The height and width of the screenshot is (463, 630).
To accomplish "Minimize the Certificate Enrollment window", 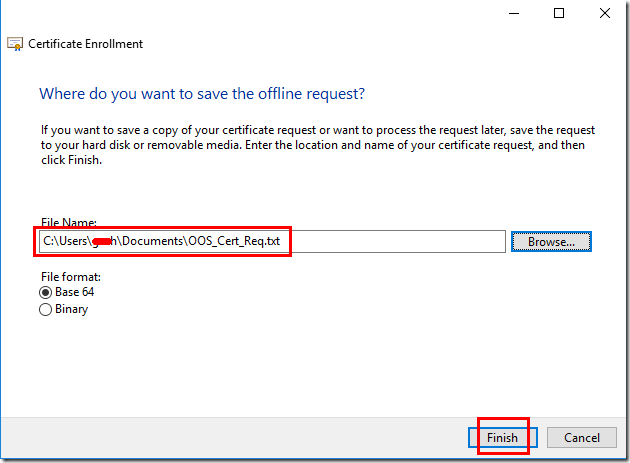I will 514,13.
